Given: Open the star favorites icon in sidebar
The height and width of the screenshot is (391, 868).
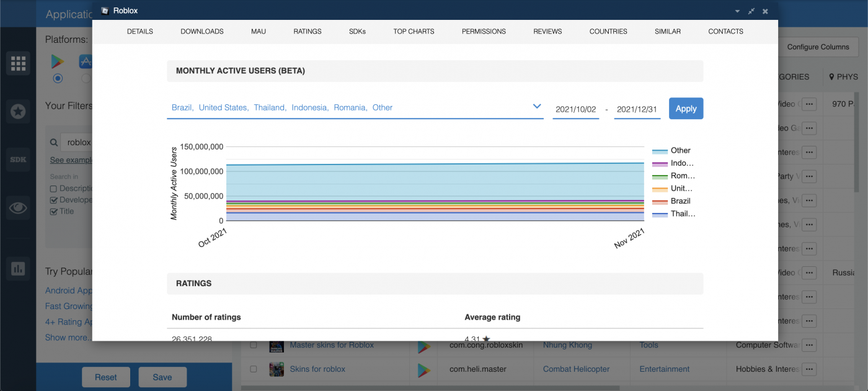Looking at the screenshot, I should 18,111.
